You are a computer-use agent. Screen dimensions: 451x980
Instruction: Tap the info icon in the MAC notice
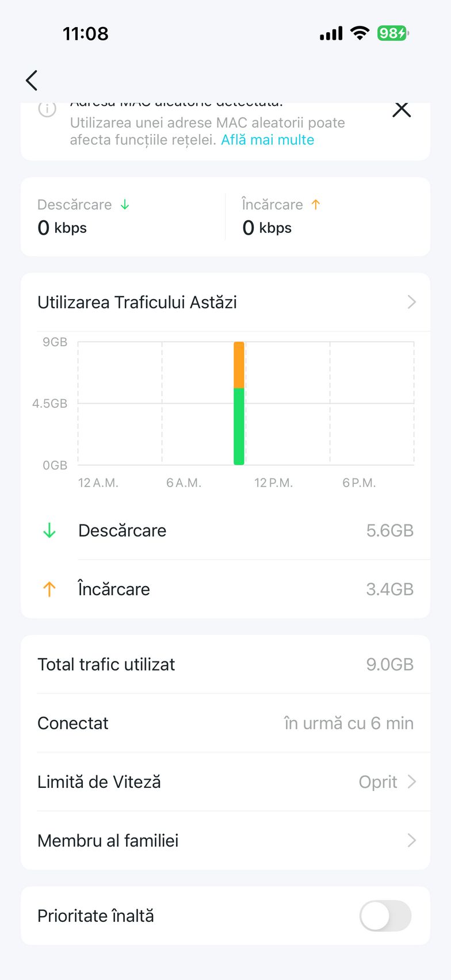47,109
